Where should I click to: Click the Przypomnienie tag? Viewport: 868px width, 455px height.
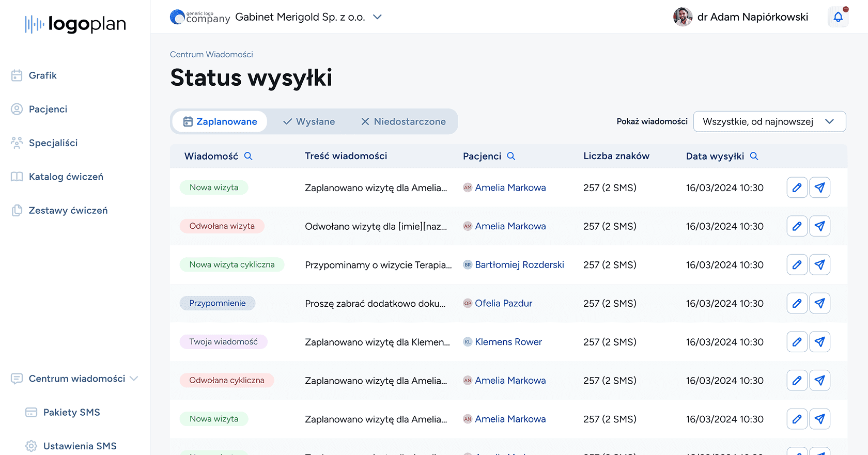click(218, 303)
